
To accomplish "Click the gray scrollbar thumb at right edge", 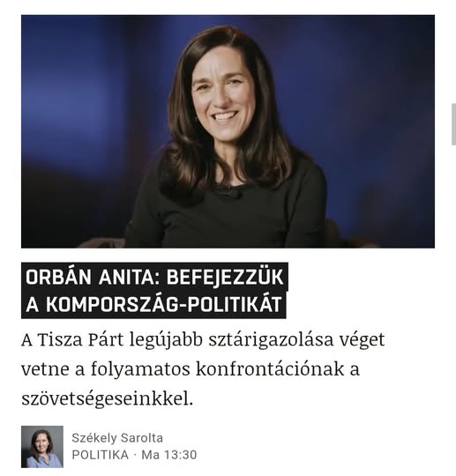I will [x=453, y=120].
